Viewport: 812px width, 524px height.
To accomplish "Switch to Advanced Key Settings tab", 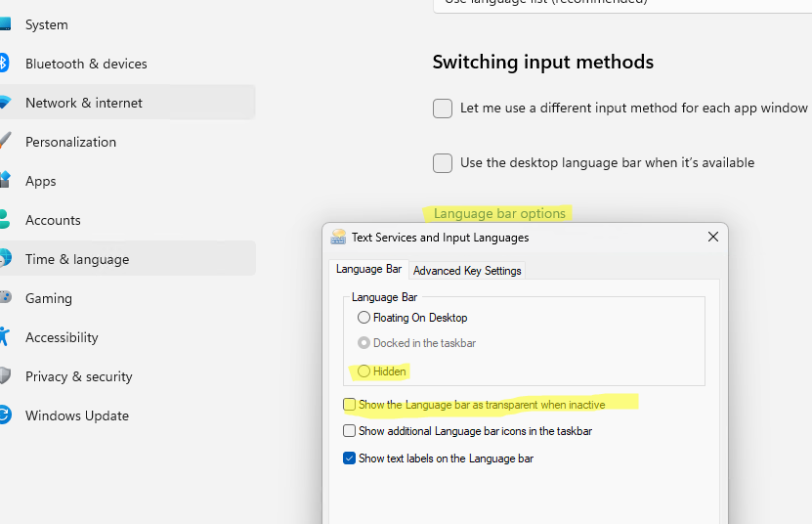I will (467, 271).
